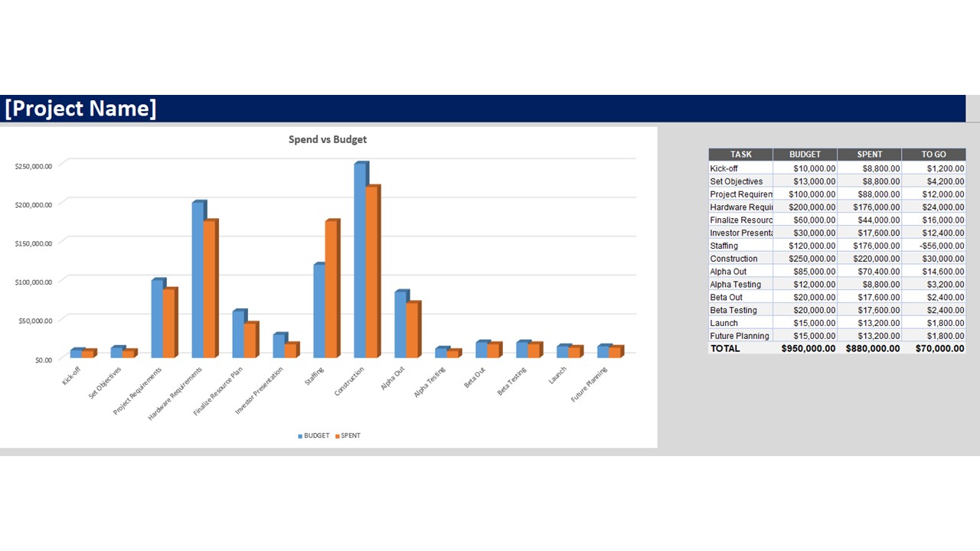The width and height of the screenshot is (980, 551).
Task: Click the Future Planning task cell
Action: click(x=740, y=336)
